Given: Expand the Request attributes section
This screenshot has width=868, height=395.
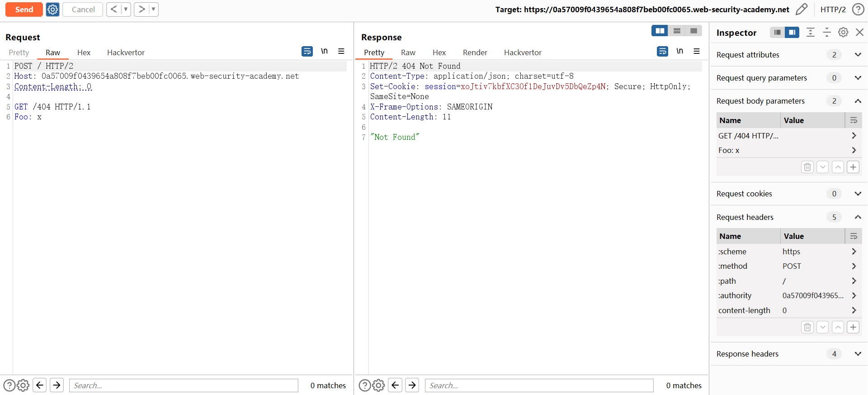Looking at the screenshot, I should click(858, 55).
